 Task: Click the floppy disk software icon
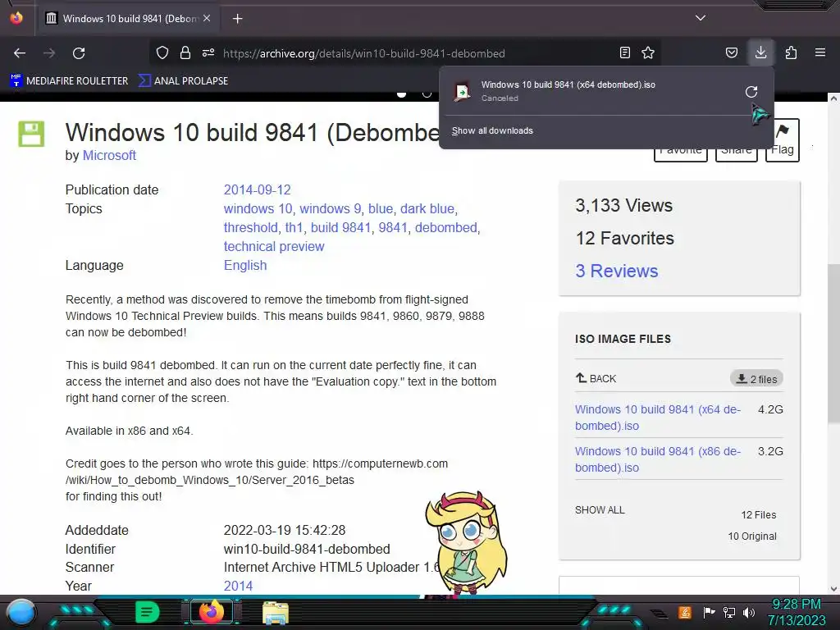[32, 134]
